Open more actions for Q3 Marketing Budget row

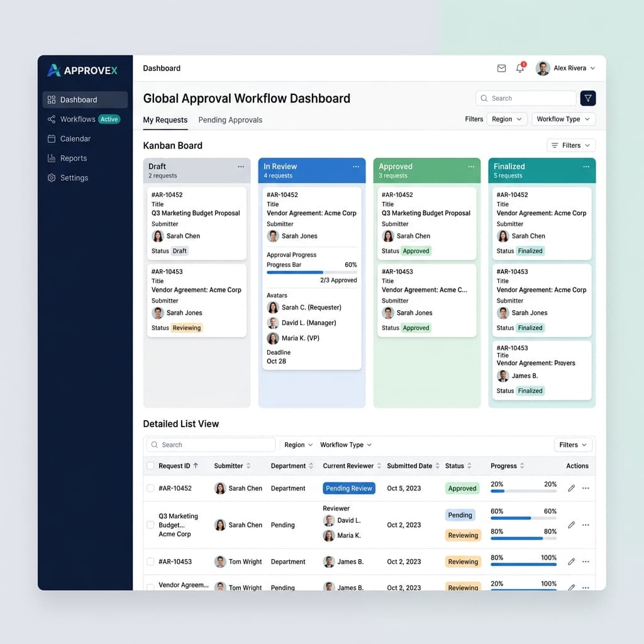click(x=586, y=525)
